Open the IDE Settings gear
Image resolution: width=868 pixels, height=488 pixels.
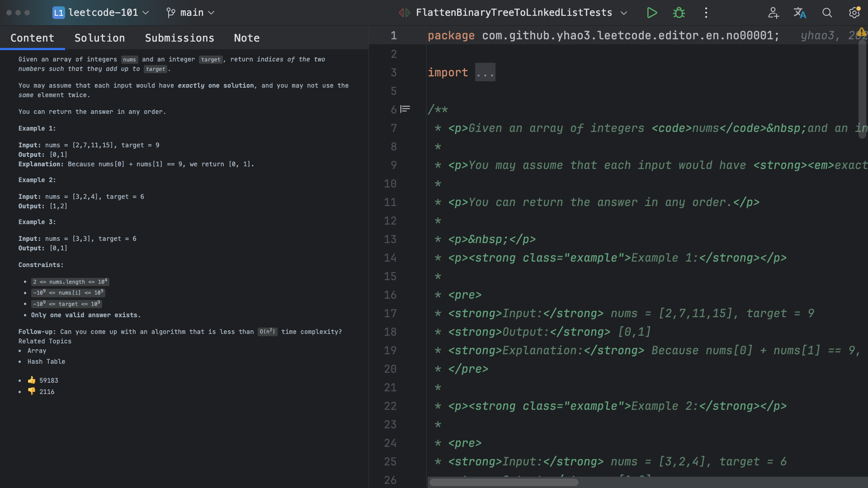click(854, 13)
